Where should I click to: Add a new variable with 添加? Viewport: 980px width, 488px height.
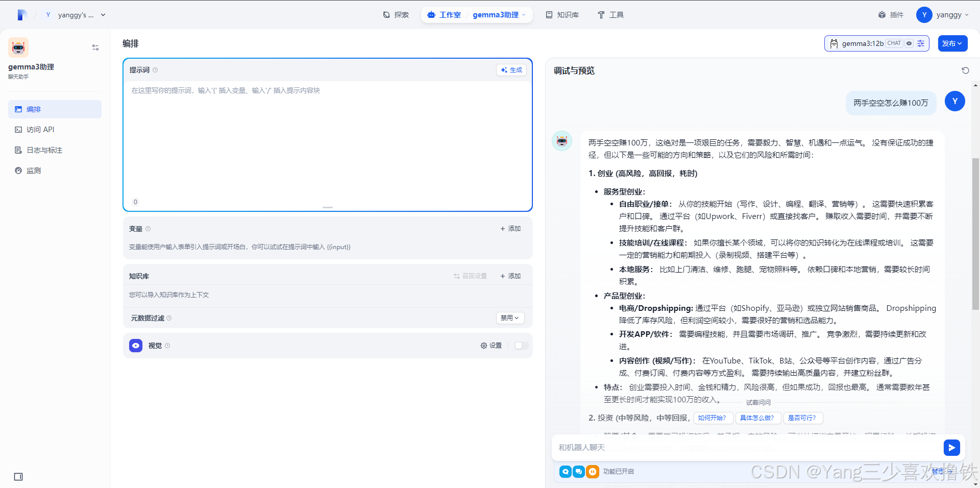tap(510, 229)
